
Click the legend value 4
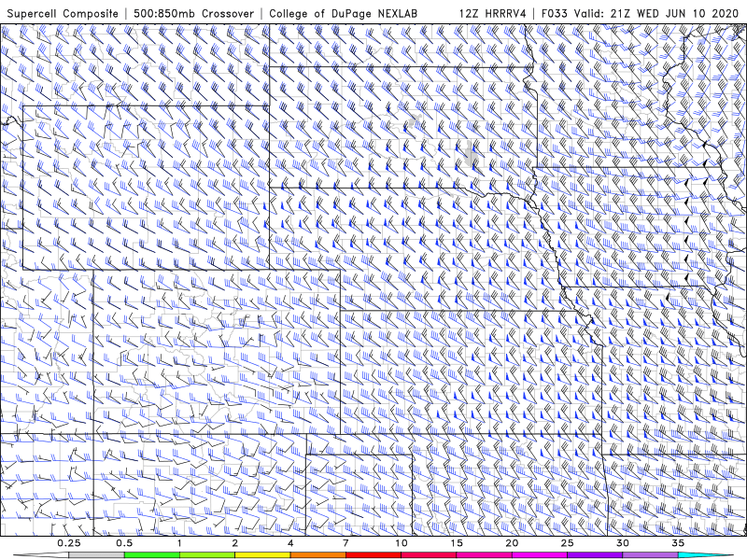[290, 543]
